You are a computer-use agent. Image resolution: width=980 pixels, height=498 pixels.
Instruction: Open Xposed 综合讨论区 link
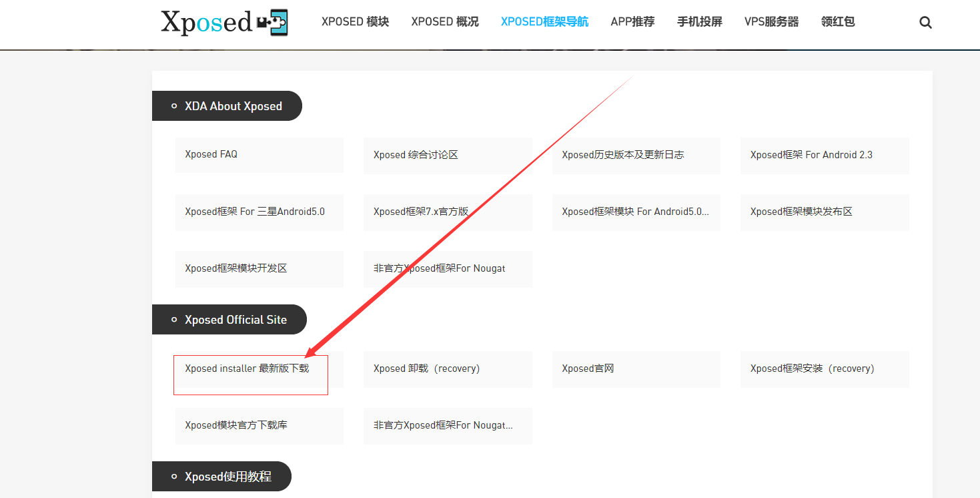(448, 156)
